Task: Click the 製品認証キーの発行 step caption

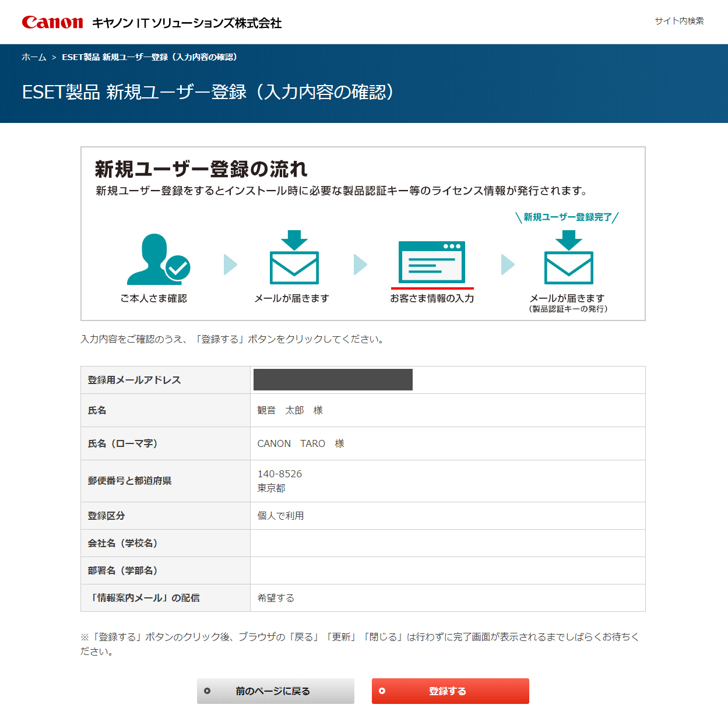Action: (568, 309)
